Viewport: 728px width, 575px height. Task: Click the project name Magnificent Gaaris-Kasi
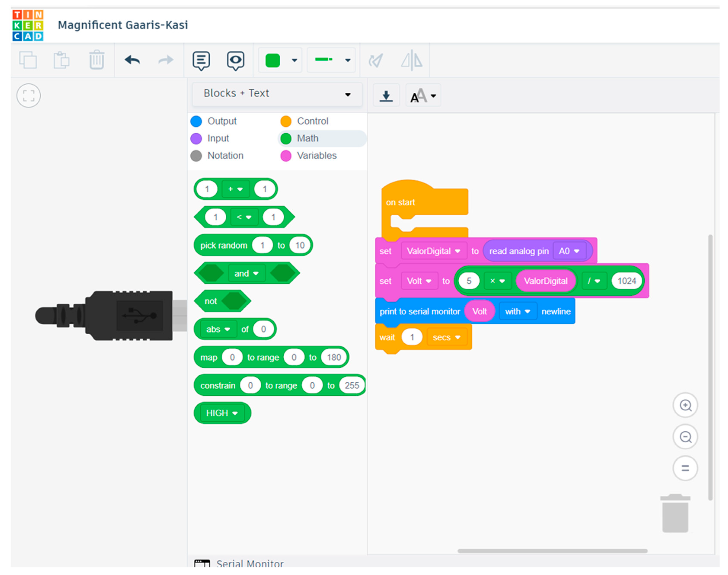pos(123,25)
